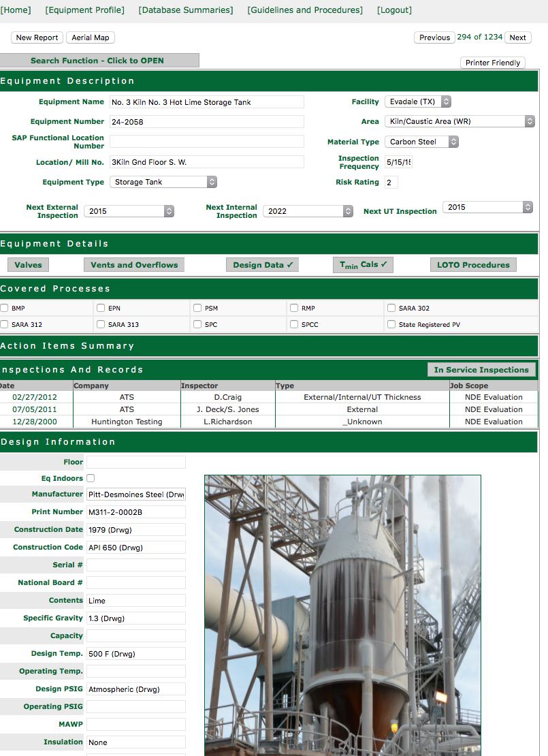Click into the Equipment Name field
Image resolution: width=548 pixels, height=756 pixels.
206,102
